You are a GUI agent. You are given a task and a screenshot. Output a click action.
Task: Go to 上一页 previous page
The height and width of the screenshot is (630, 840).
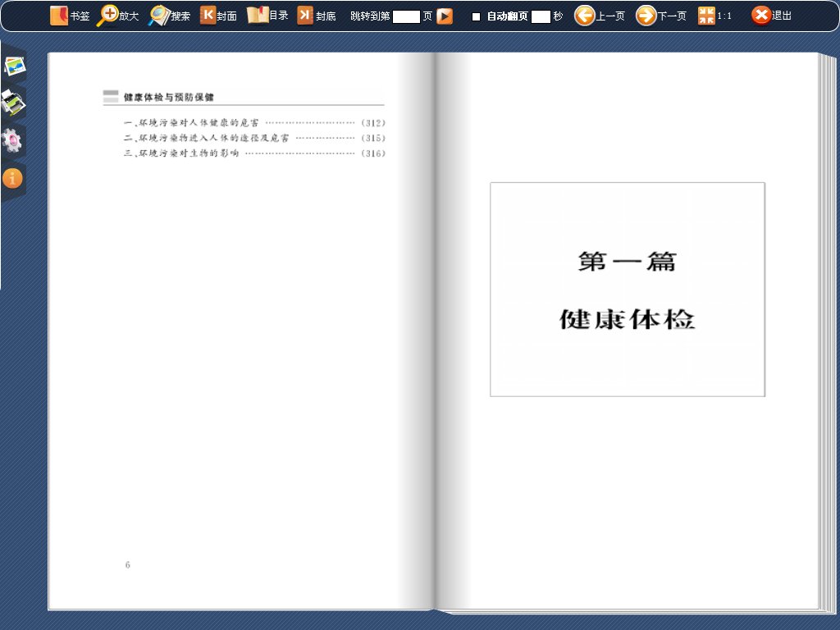point(600,16)
